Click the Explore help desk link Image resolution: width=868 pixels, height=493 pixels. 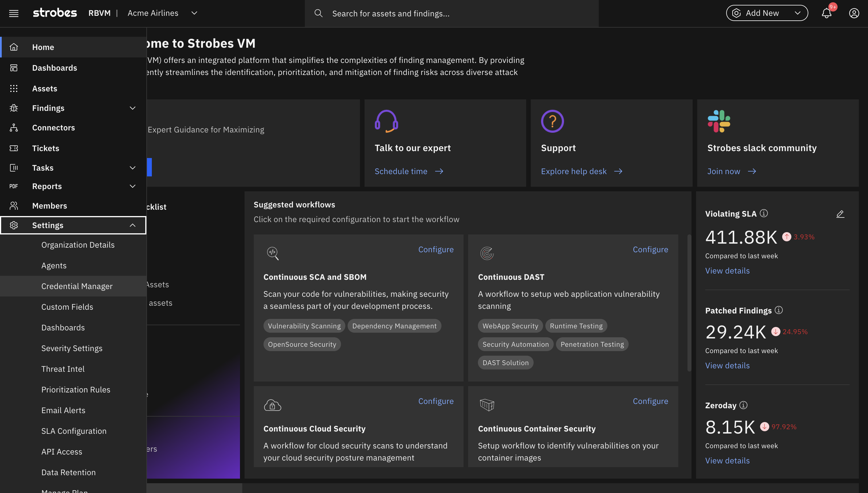click(x=582, y=171)
